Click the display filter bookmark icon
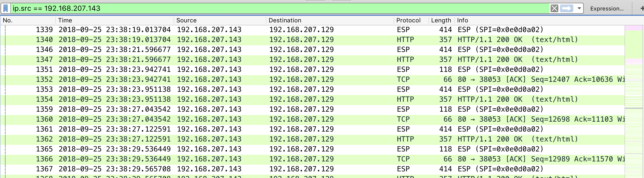The height and width of the screenshot is (178, 644). pyautogui.click(x=6, y=8)
